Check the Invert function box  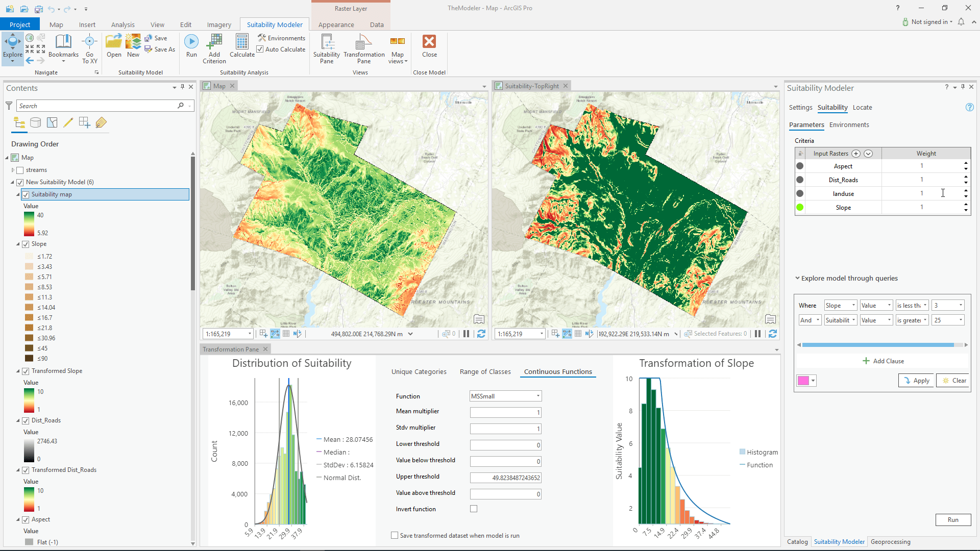[x=474, y=509]
